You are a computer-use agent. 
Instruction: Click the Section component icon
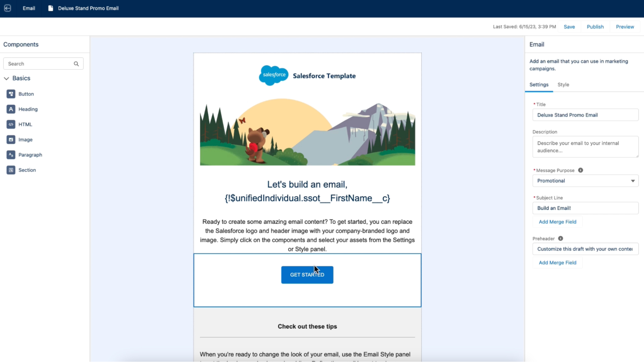11,170
